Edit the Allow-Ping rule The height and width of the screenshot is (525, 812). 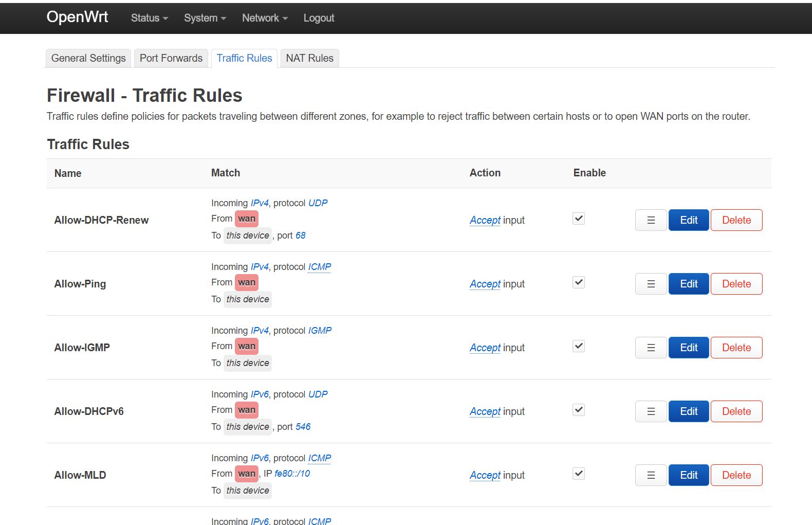pos(689,284)
